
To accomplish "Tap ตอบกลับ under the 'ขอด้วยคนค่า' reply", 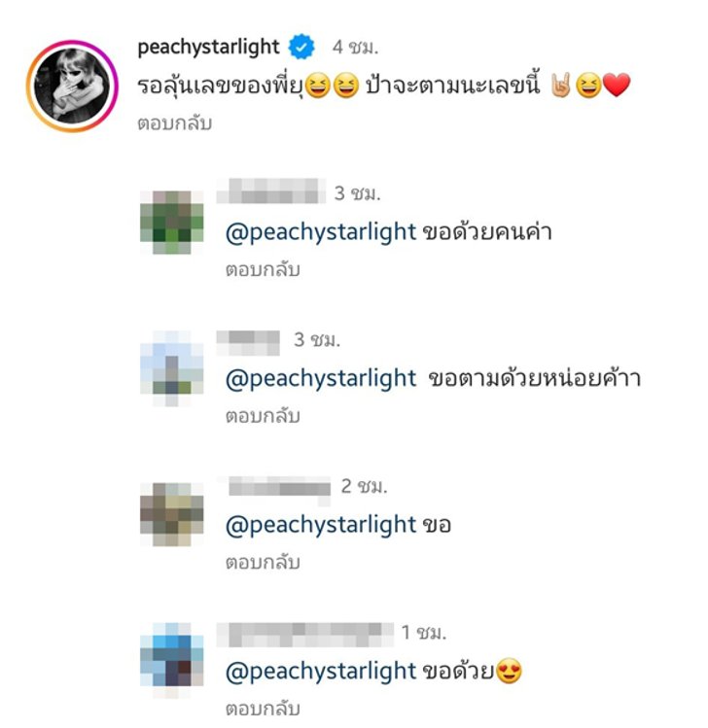I will pyautogui.click(x=263, y=270).
